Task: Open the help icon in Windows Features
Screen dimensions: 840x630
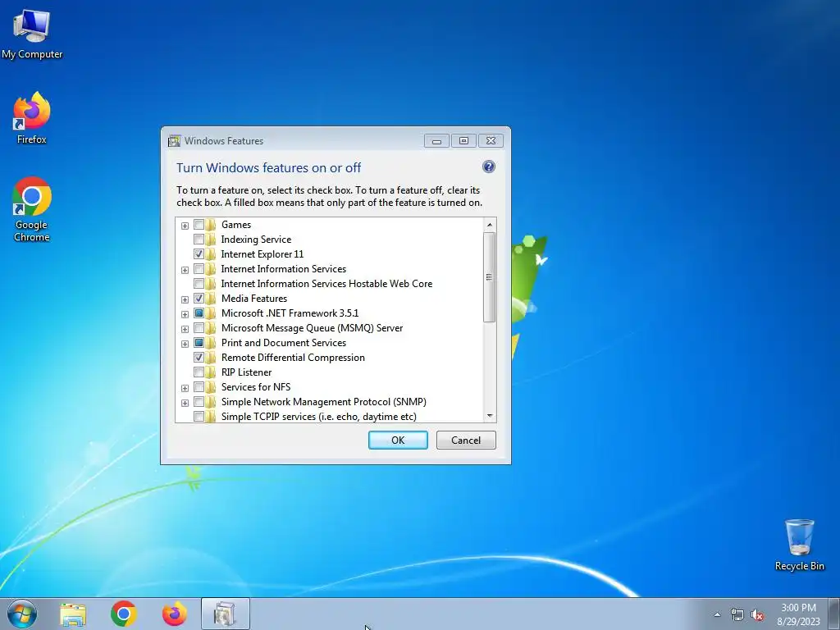Action: [x=489, y=167]
